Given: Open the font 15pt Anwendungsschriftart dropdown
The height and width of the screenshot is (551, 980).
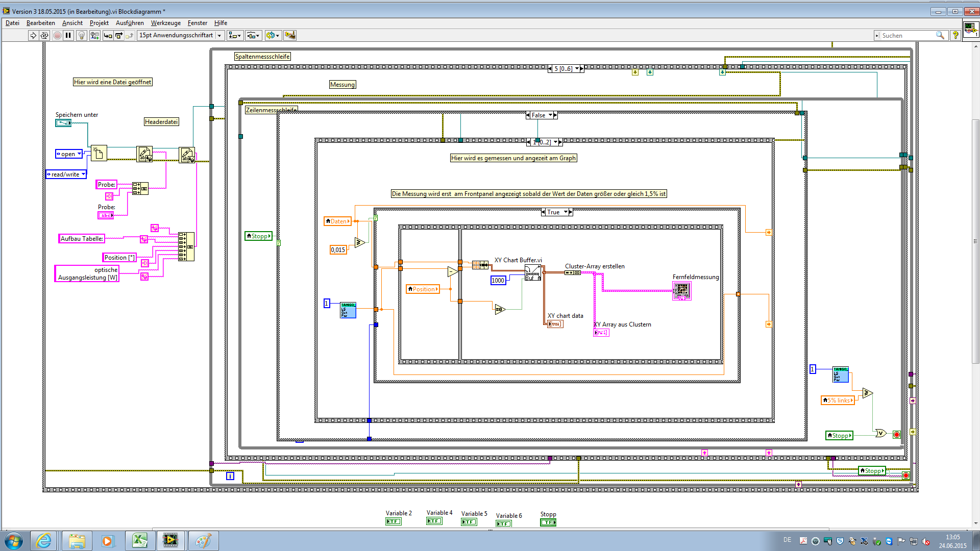Looking at the screenshot, I should [180, 35].
